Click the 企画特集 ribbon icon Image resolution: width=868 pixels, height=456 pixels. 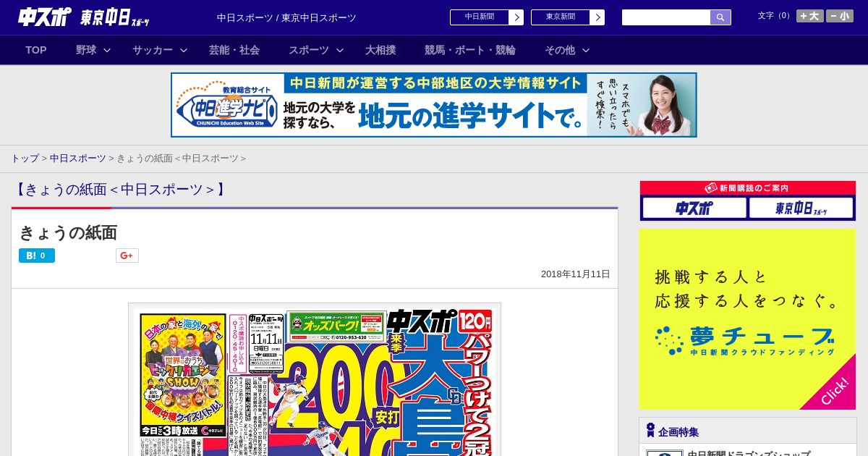650,431
